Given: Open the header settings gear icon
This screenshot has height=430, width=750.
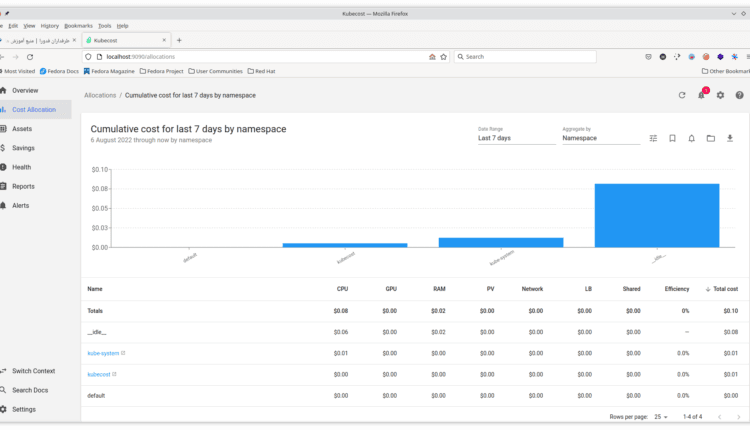Looking at the screenshot, I should click(x=720, y=95).
